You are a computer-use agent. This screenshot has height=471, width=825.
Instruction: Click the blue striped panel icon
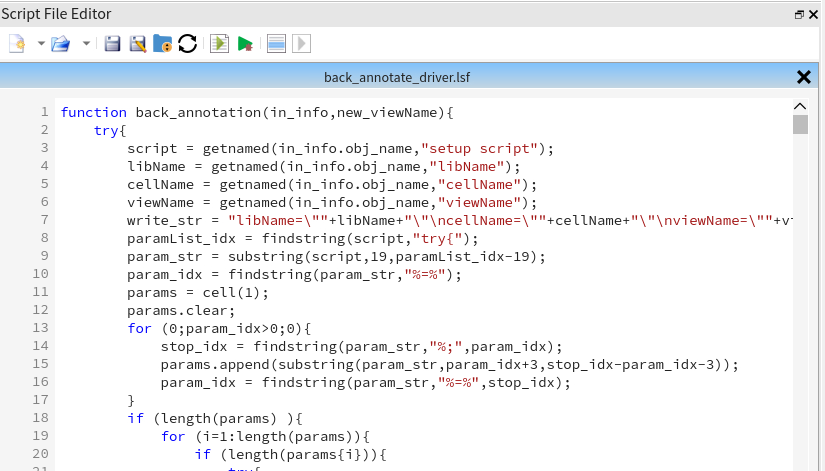pyautogui.click(x=276, y=44)
